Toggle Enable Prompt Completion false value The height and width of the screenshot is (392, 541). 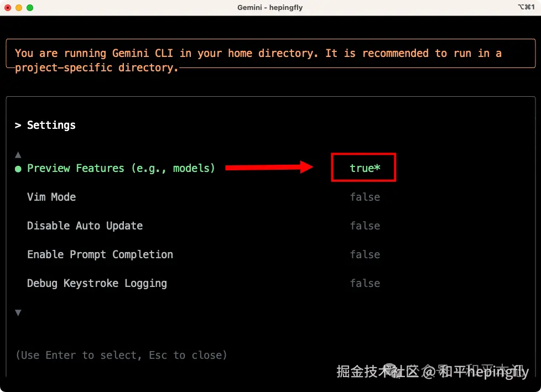click(365, 254)
